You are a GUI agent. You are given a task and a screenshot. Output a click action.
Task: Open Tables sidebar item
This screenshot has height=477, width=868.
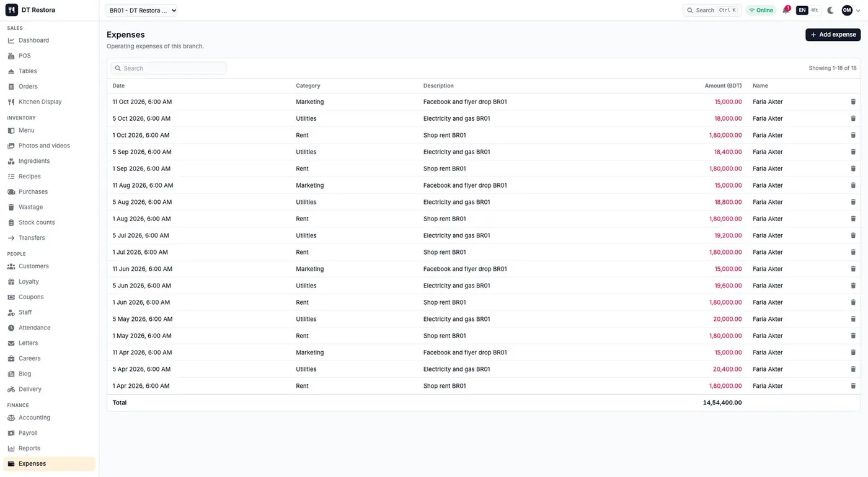[x=49, y=71]
